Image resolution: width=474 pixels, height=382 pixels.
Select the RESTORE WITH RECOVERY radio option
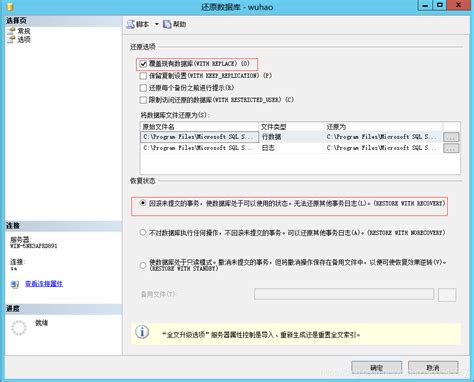(x=143, y=203)
